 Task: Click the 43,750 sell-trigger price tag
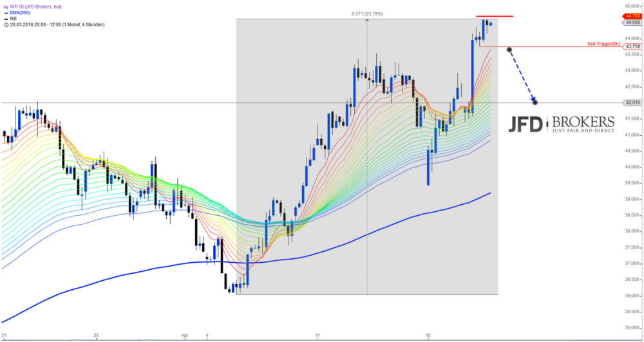(x=632, y=47)
